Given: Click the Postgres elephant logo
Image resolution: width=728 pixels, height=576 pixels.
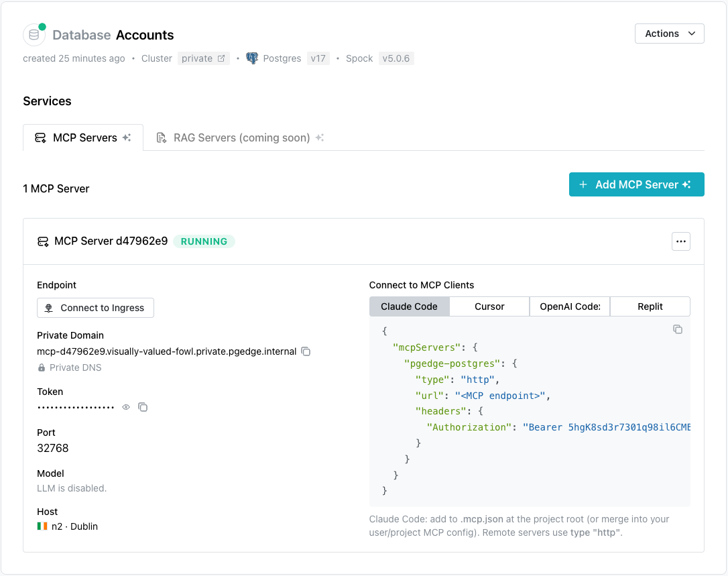Looking at the screenshot, I should click(x=252, y=58).
